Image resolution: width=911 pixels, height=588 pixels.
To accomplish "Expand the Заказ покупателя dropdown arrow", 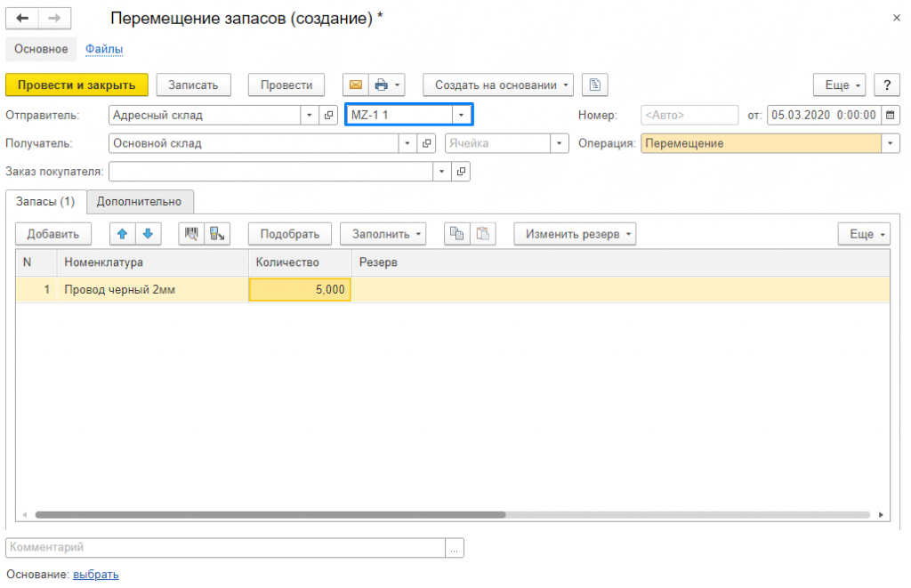I will click(441, 172).
